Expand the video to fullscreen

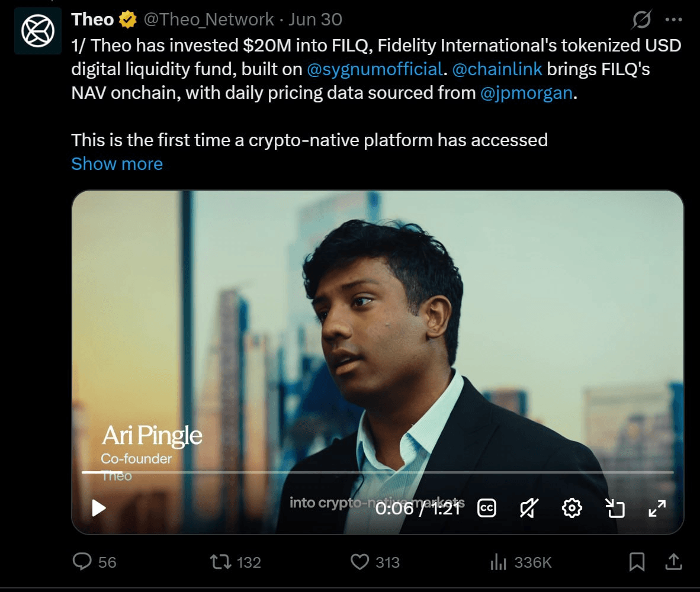click(x=657, y=508)
